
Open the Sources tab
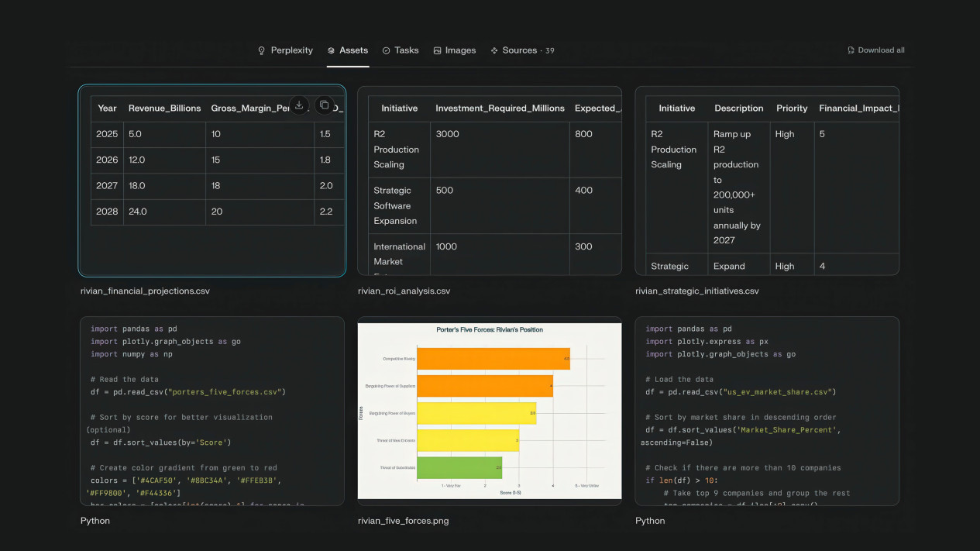[x=521, y=50]
